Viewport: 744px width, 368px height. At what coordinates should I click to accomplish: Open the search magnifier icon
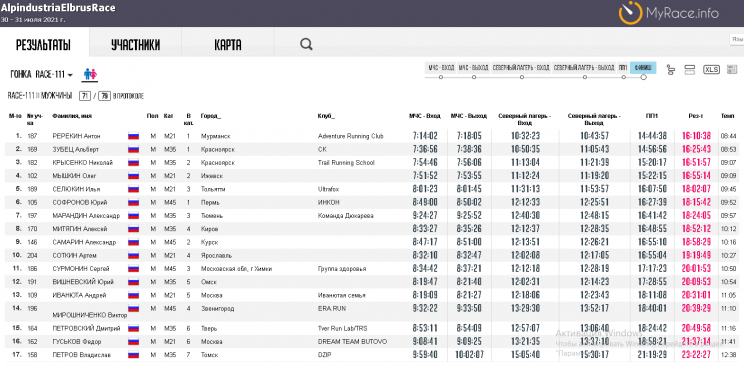point(307,45)
